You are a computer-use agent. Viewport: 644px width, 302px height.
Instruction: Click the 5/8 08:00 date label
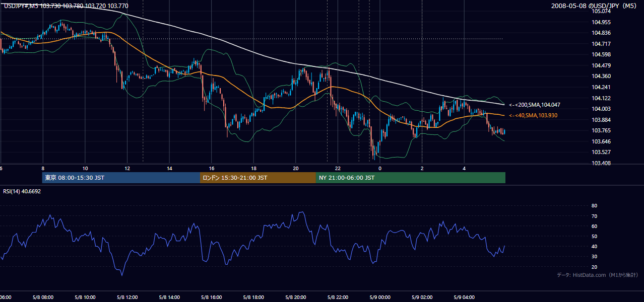(x=42, y=297)
